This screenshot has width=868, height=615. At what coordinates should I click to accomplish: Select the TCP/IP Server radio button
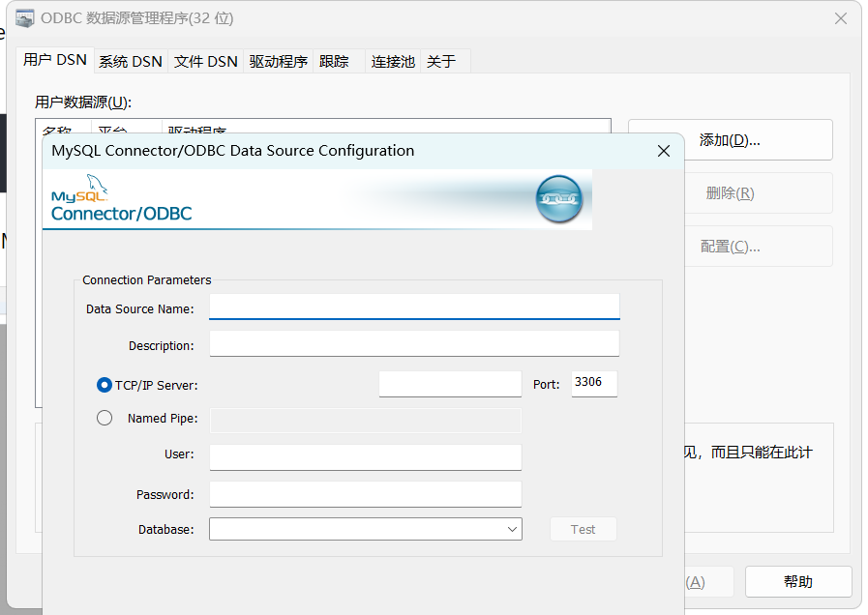(105, 385)
